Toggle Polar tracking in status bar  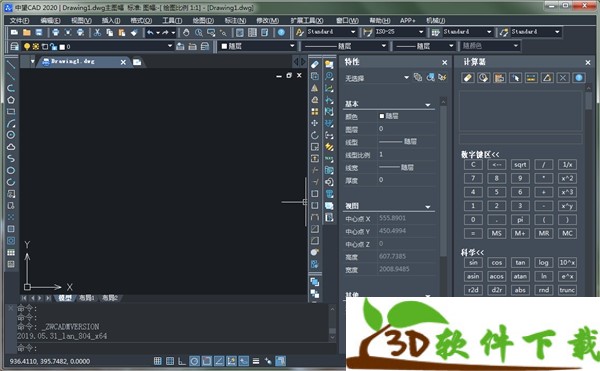pos(194,361)
